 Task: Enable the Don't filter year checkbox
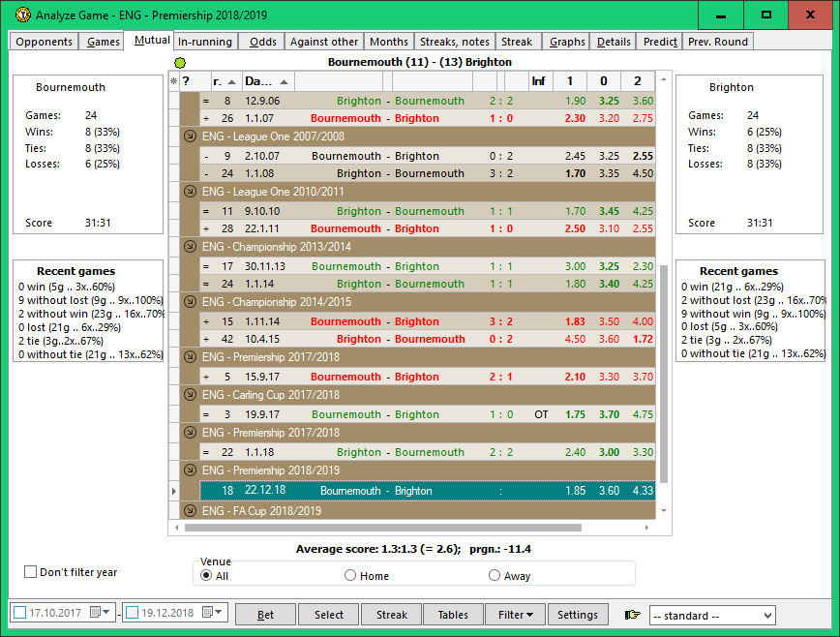pos(31,572)
